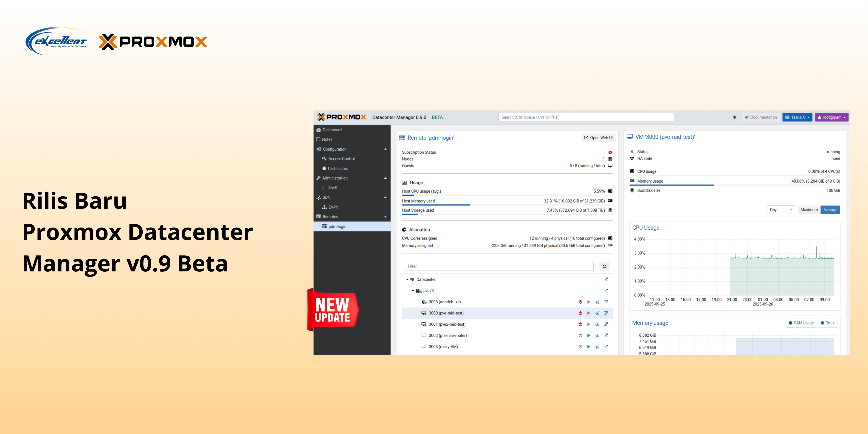Screen dimensions: 868x434
Task: Open external link icon next to pve73 node
Action: (x=606, y=290)
